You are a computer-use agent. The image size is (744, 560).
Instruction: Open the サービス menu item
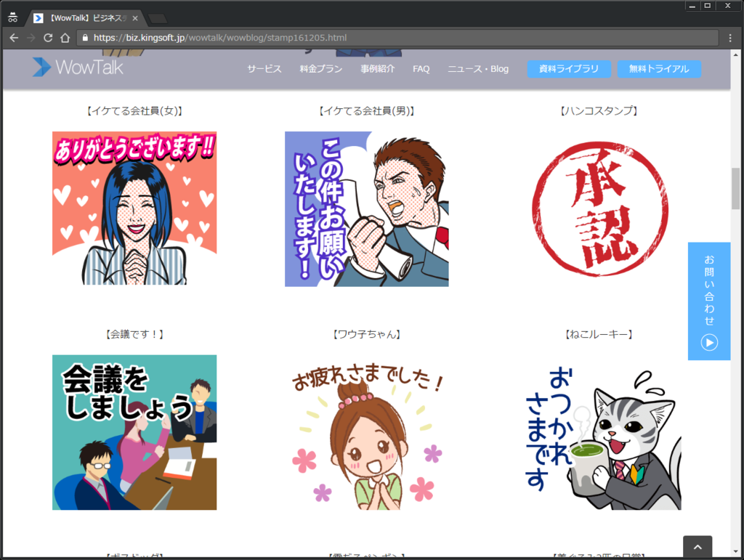(264, 69)
